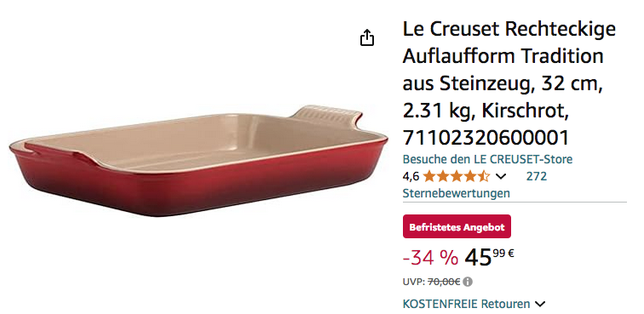Click the first orange rating star
The width and height of the screenshot is (644, 314).
click(429, 177)
